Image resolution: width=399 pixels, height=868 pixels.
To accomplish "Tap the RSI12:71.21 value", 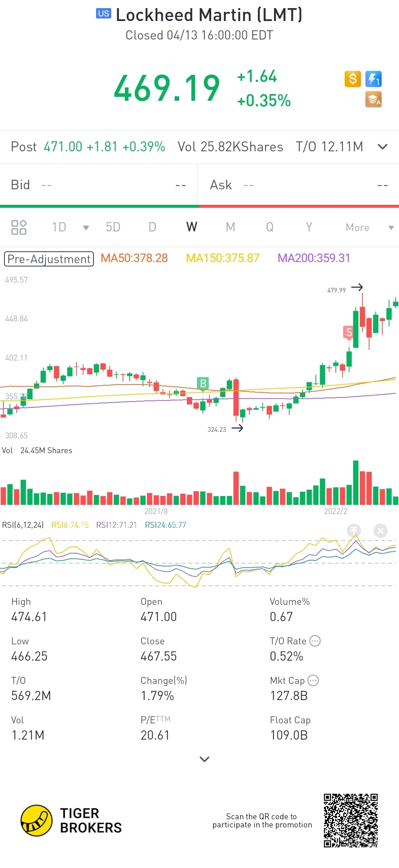I will coord(116,525).
